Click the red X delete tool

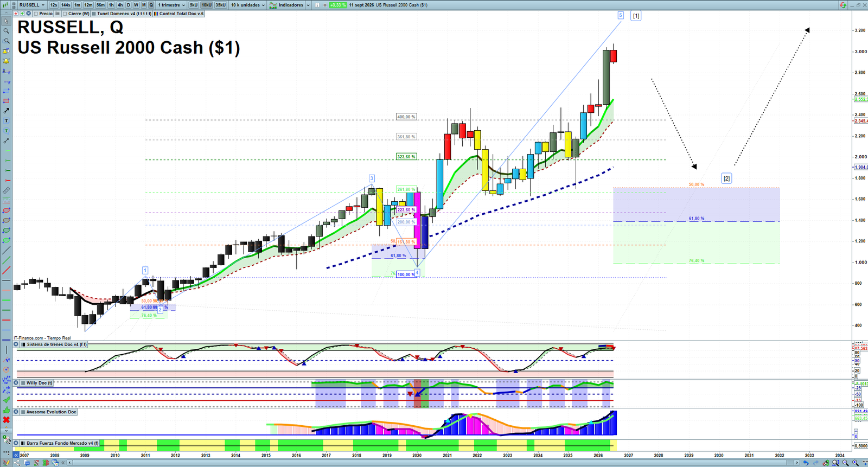(x=7, y=420)
